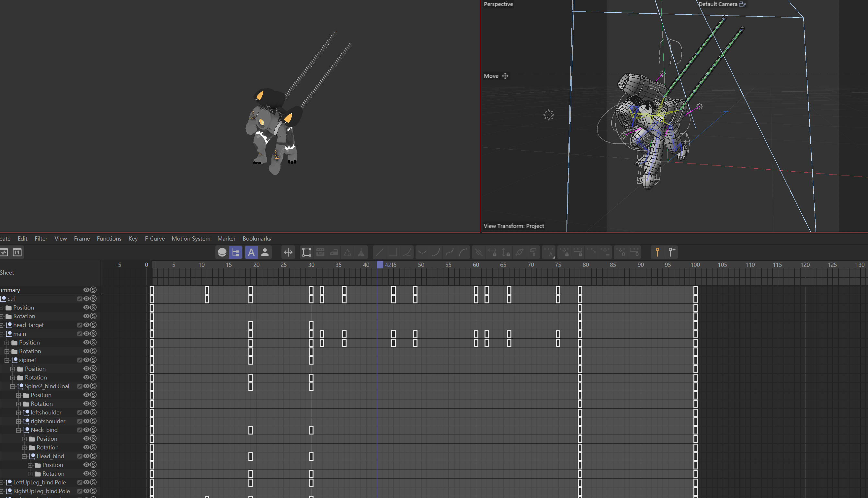Click the create marker at current frame icon
The height and width of the screenshot is (498, 868).
click(657, 253)
